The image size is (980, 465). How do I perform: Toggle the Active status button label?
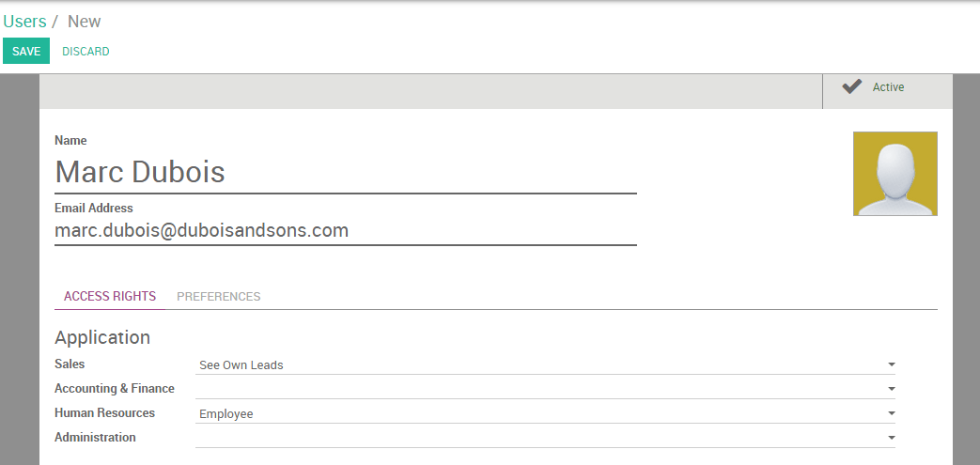pos(888,87)
